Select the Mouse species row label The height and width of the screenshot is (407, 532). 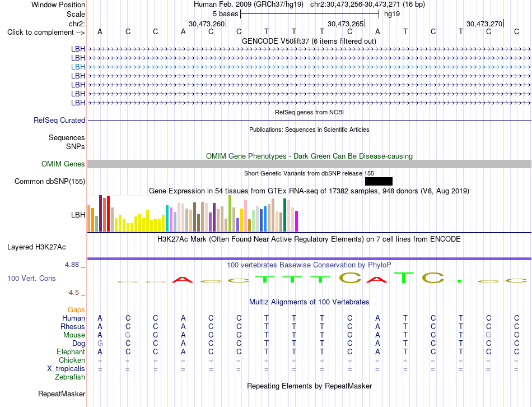coord(74,335)
